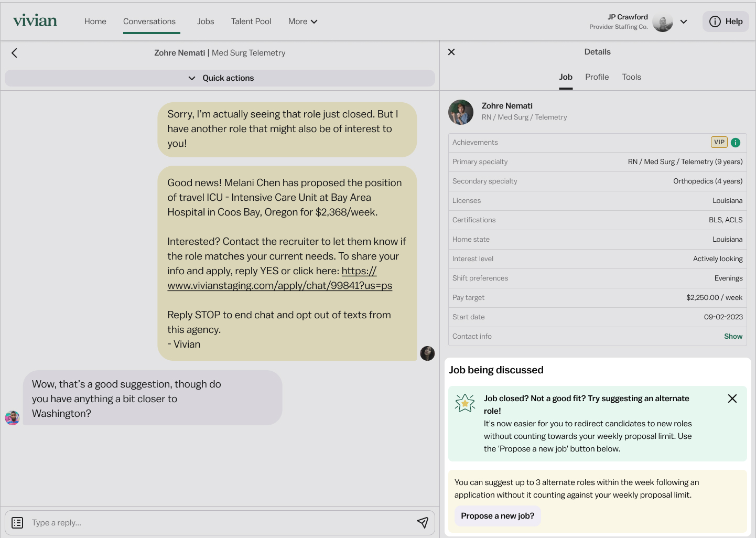756x538 pixels.
Task: Click the Vivian logo
Action: coord(35,21)
